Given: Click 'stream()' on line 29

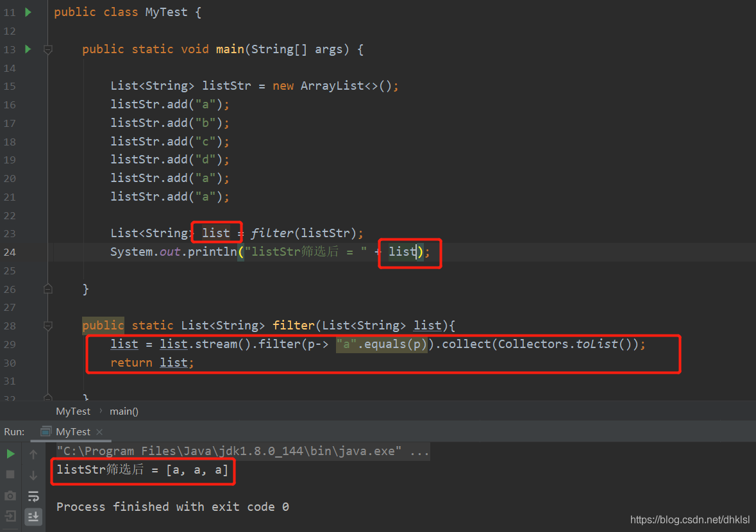Looking at the screenshot, I should pos(223,344).
